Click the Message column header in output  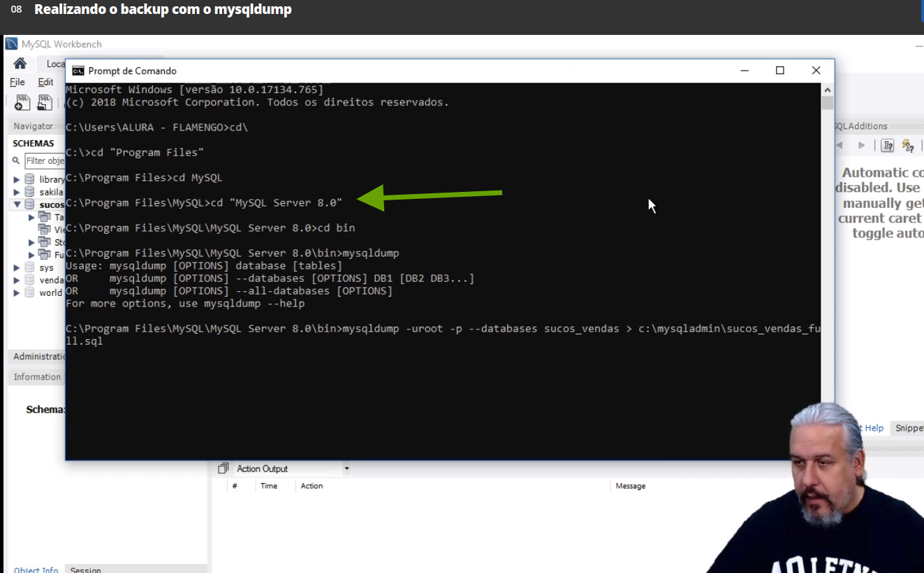coord(631,486)
